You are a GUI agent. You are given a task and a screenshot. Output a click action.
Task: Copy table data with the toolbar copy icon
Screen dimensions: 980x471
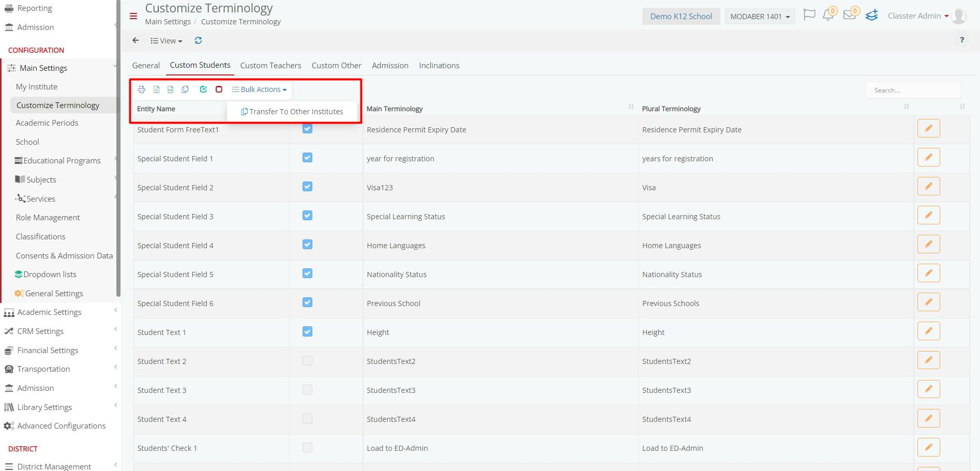coord(185,89)
